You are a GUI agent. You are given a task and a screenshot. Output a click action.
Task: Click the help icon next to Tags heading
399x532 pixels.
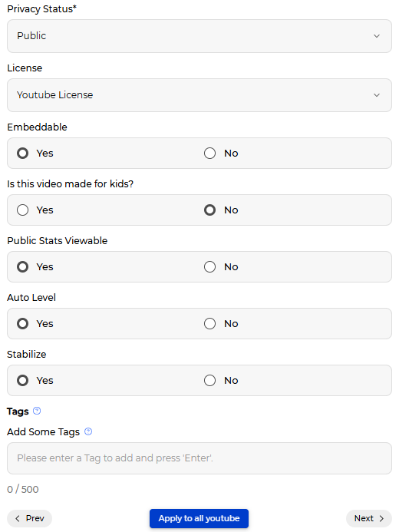[x=37, y=411]
